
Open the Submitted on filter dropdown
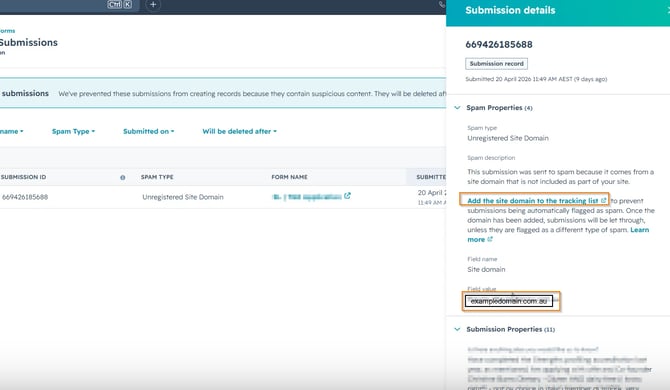(149, 131)
